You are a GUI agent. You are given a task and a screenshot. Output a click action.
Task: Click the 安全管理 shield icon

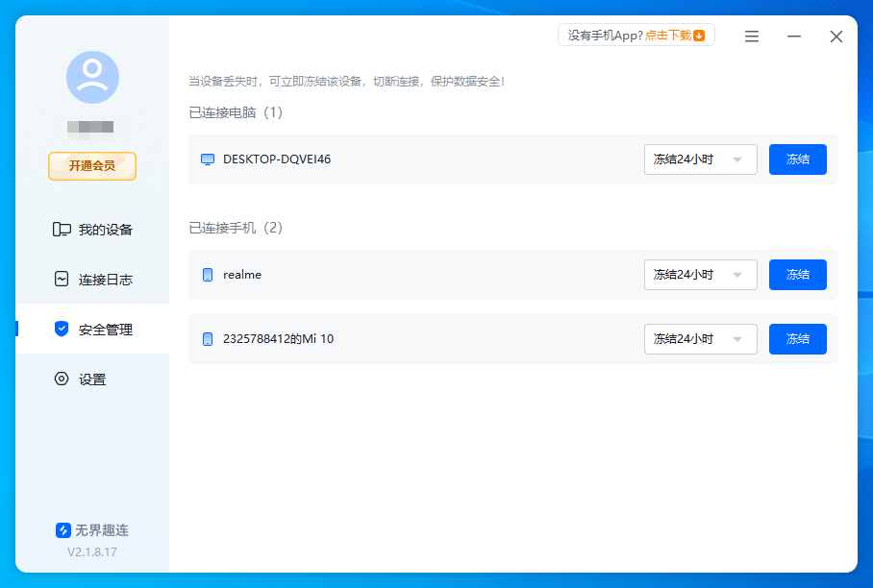[x=62, y=330]
